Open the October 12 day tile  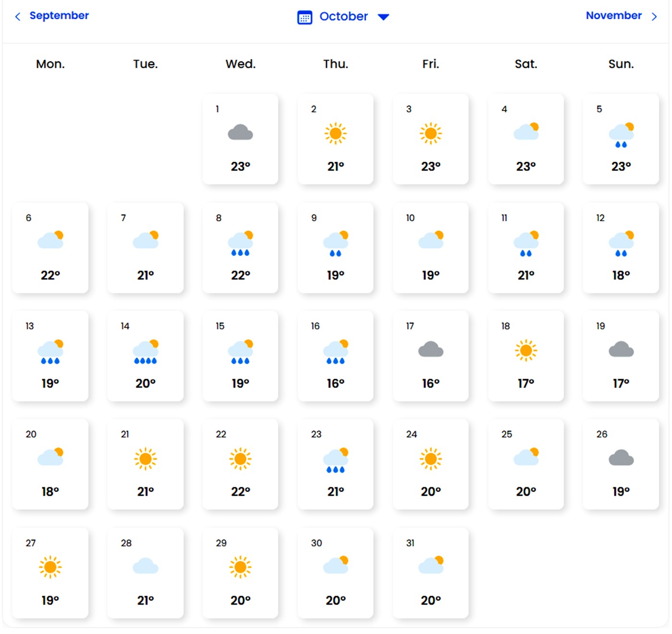click(x=621, y=248)
